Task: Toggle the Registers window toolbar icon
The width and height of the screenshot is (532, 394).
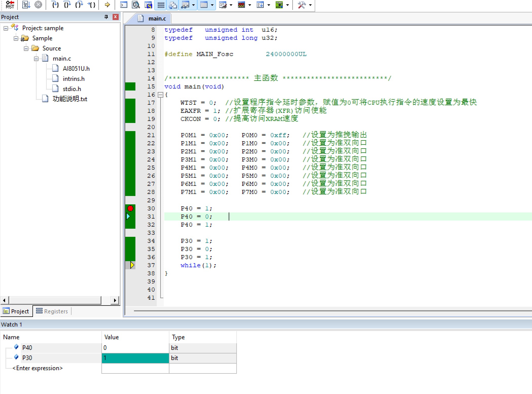Action: coord(161,5)
